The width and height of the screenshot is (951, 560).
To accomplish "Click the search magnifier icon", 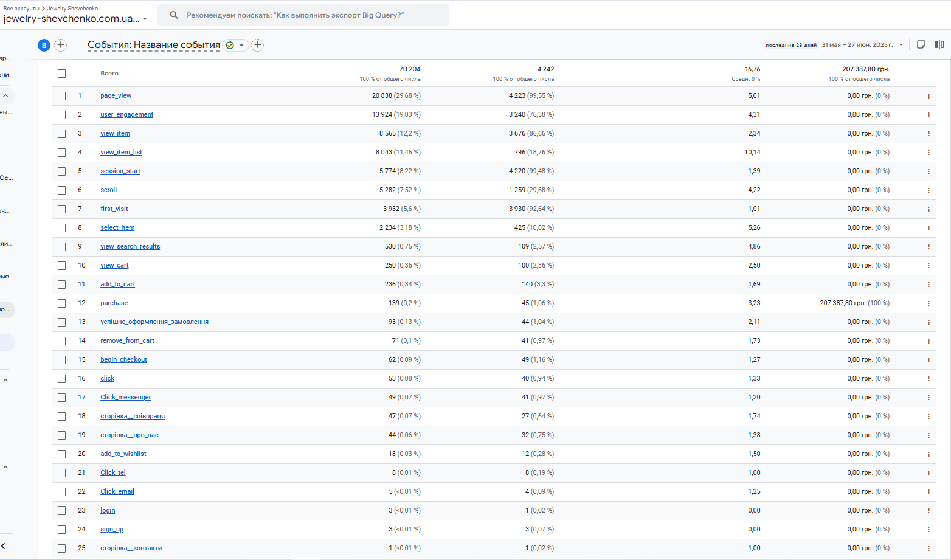I will (x=174, y=15).
